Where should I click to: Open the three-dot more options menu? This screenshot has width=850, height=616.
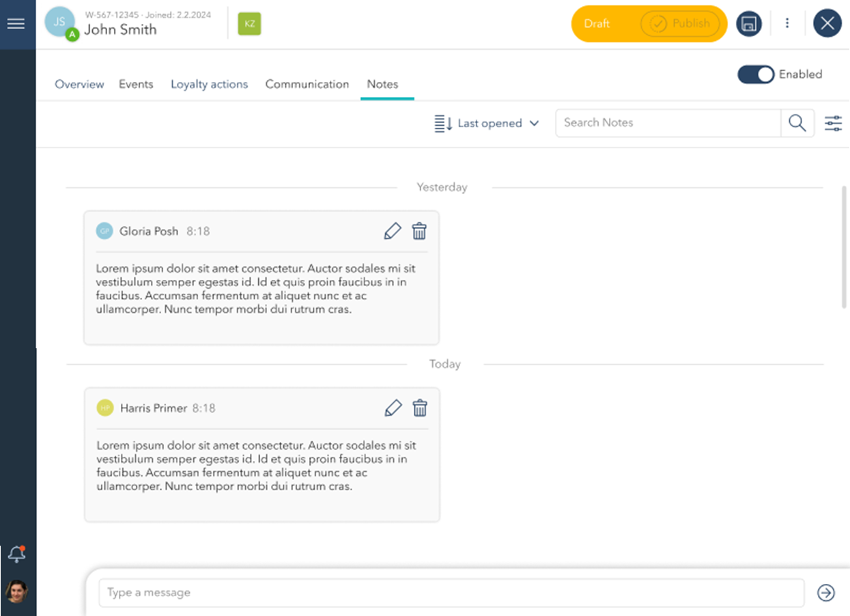point(787,23)
